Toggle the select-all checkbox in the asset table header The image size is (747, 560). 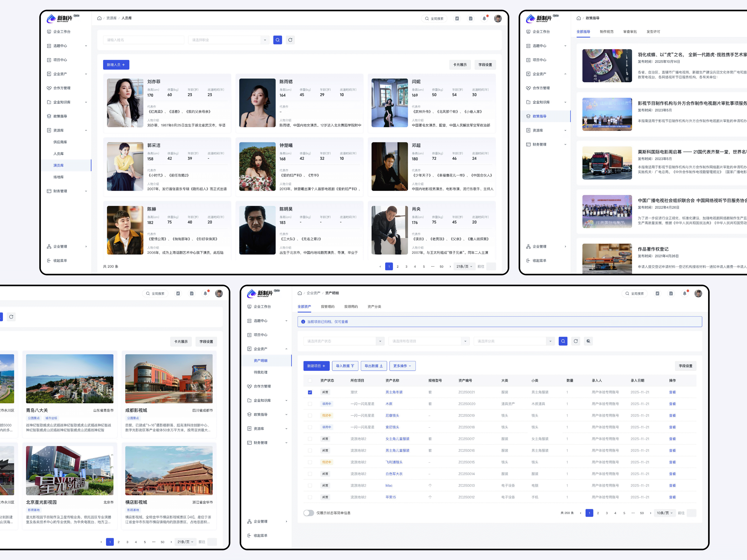pos(310,380)
